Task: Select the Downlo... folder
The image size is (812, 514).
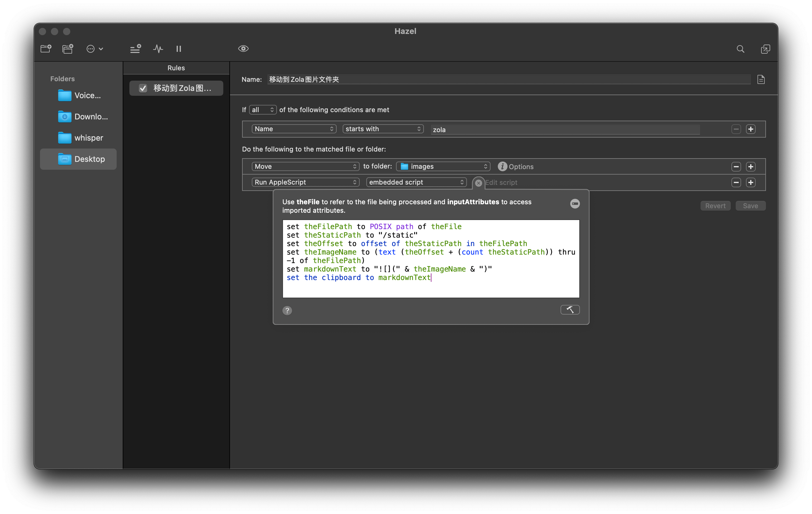Action: coord(79,117)
